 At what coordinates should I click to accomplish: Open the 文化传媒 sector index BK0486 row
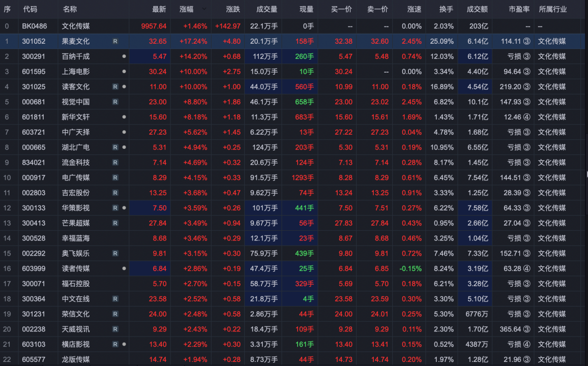pyautogui.click(x=75, y=26)
